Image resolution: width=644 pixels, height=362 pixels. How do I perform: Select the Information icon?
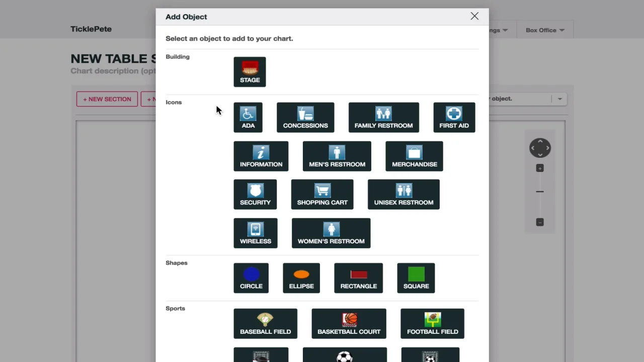pos(261,156)
